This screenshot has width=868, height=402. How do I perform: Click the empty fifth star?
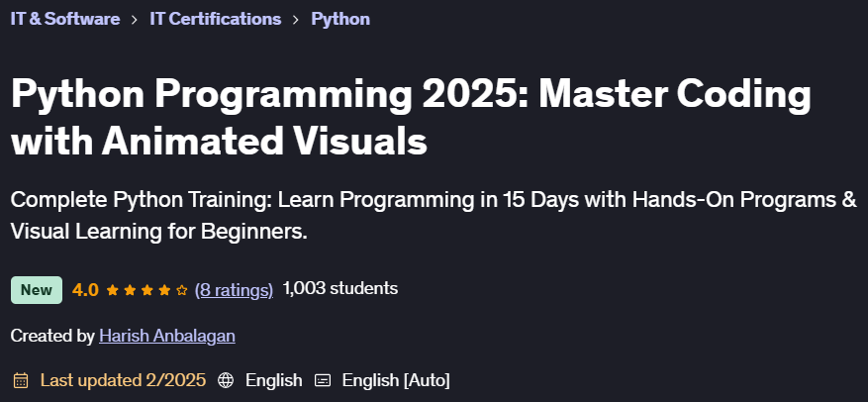coord(181,290)
